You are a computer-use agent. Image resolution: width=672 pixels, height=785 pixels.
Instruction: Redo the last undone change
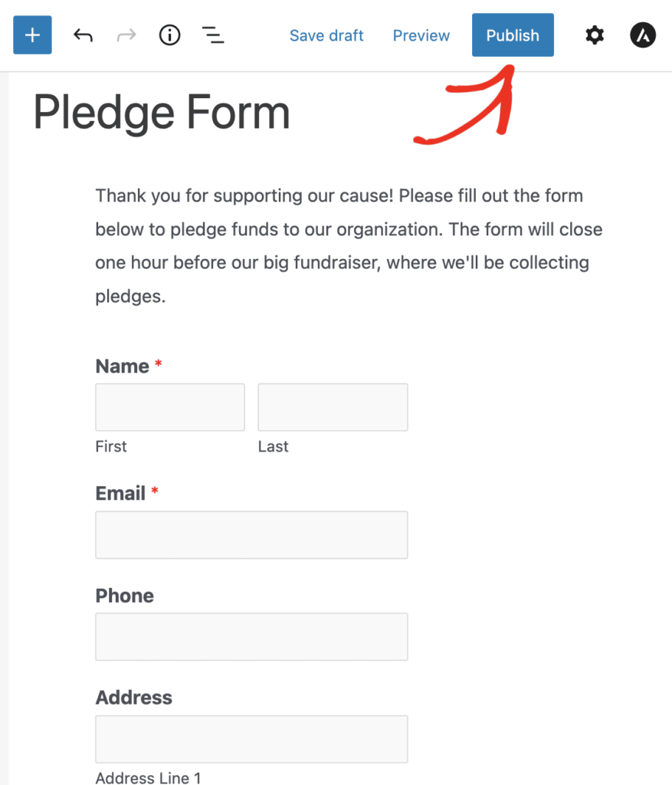point(126,34)
